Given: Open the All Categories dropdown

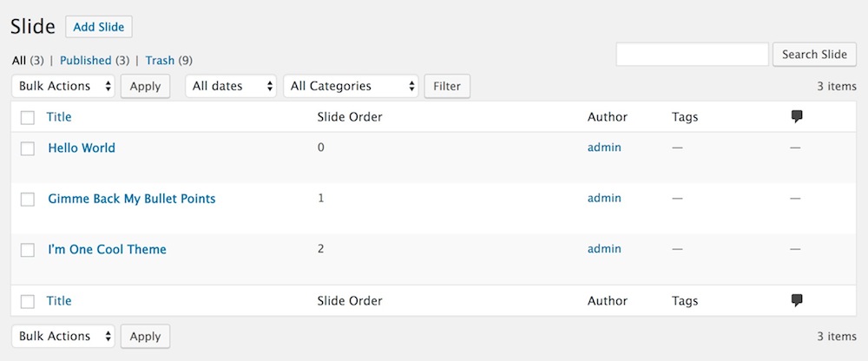Looking at the screenshot, I should click(351, 86).
